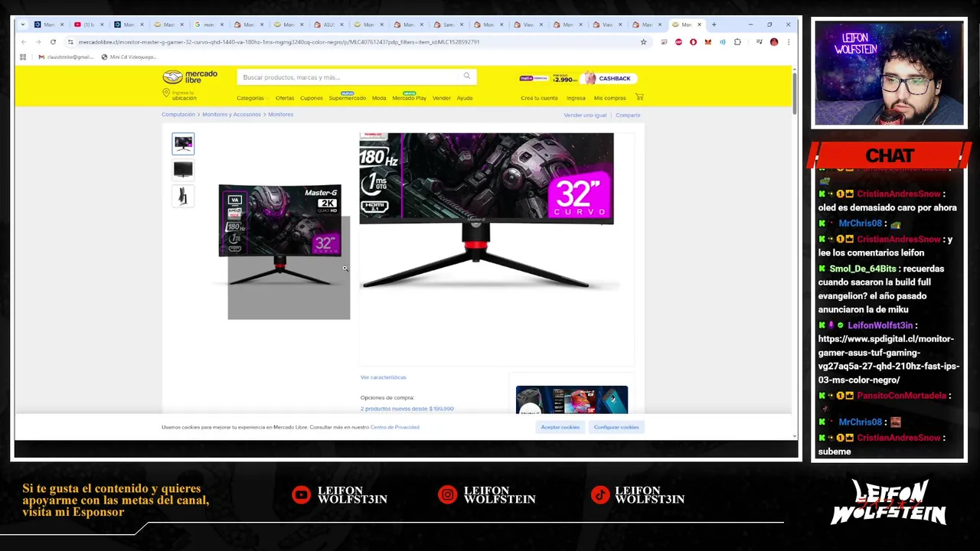This screenshot has width=980, height=551.
Task: Expand the Categorías dropdown
Action: coord(252,98)
